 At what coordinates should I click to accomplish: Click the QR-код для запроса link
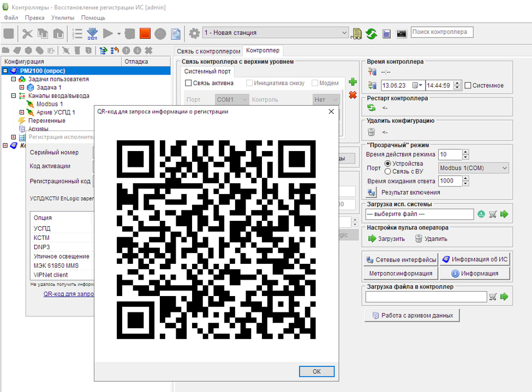[x=69, y=294]
